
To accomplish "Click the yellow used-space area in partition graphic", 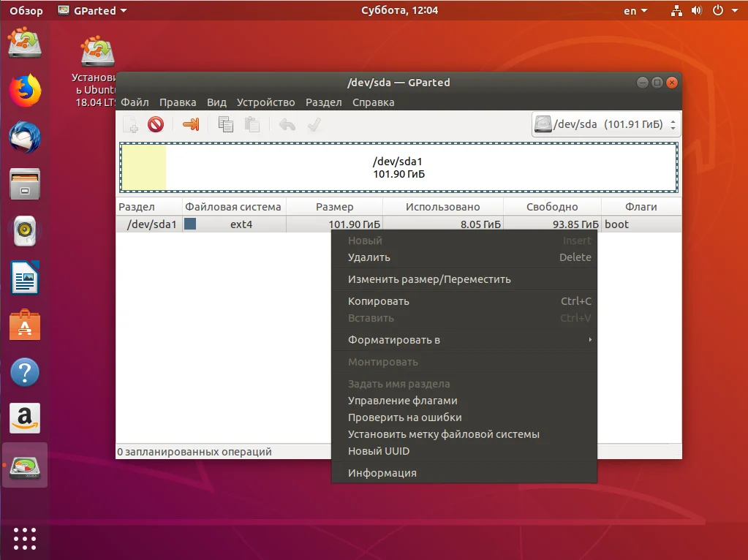I will tap(144, 167).
